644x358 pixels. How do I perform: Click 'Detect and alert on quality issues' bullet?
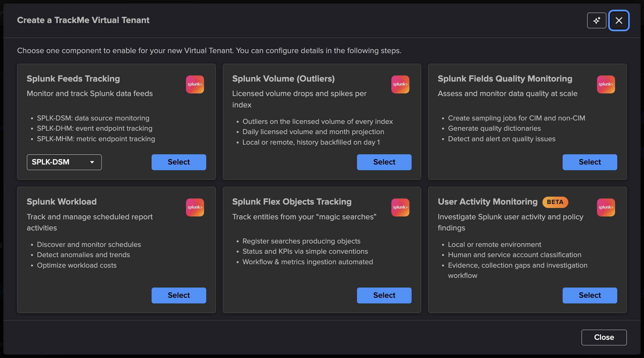502,139
